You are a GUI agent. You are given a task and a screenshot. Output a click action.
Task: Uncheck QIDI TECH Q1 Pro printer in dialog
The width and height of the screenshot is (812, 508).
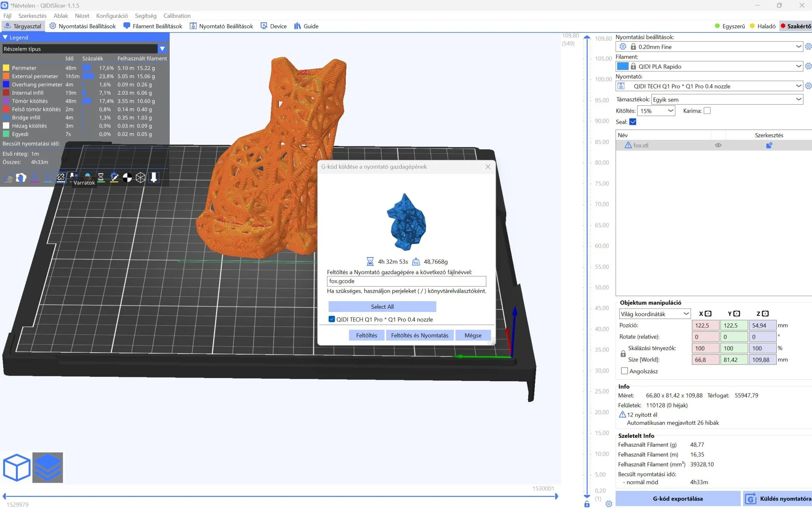[332, 319]
